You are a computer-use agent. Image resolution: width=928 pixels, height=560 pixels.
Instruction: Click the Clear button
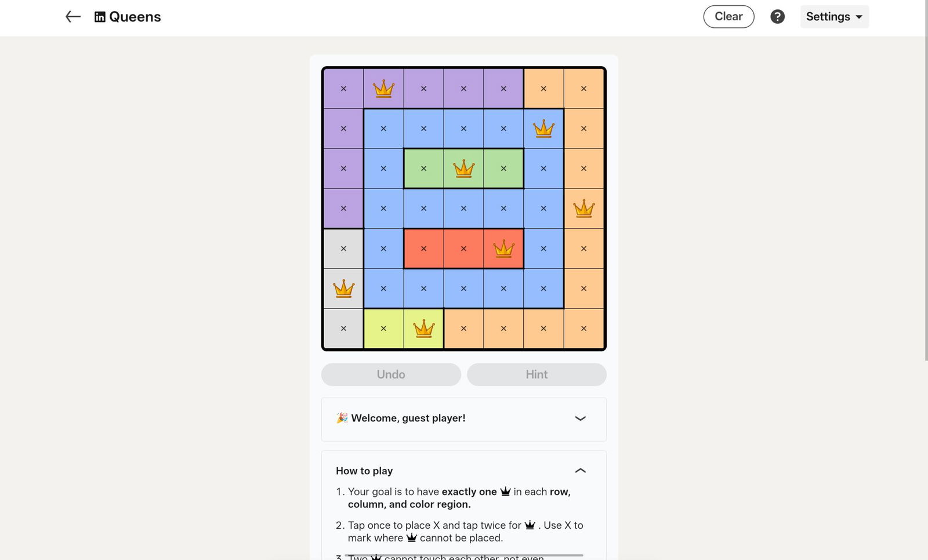[x=728, y=17]
